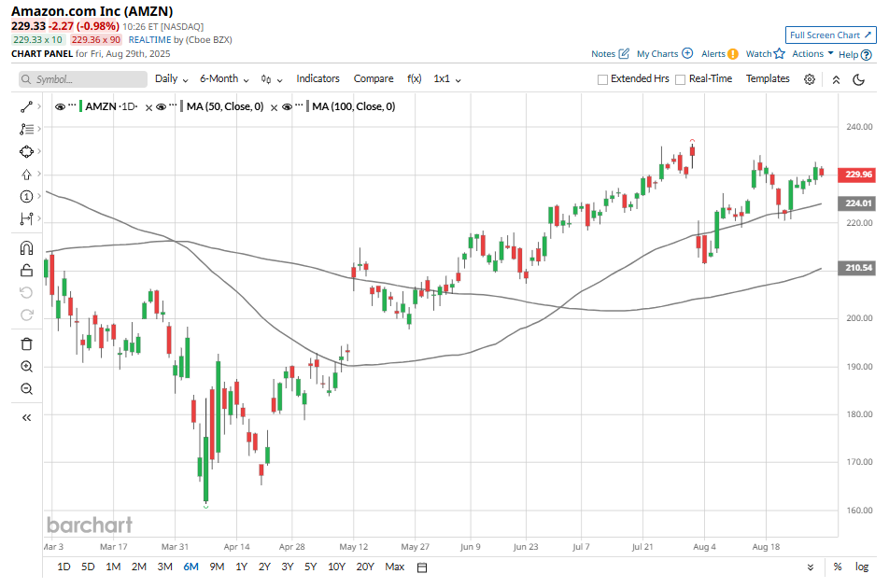Add chart using My Charts plus icon
The height and width of the screenshot is (588, 889).
click(687, 53)
